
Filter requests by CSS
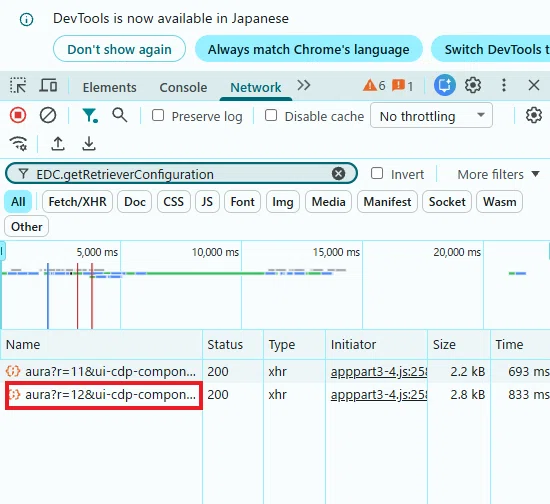point(174,202)
